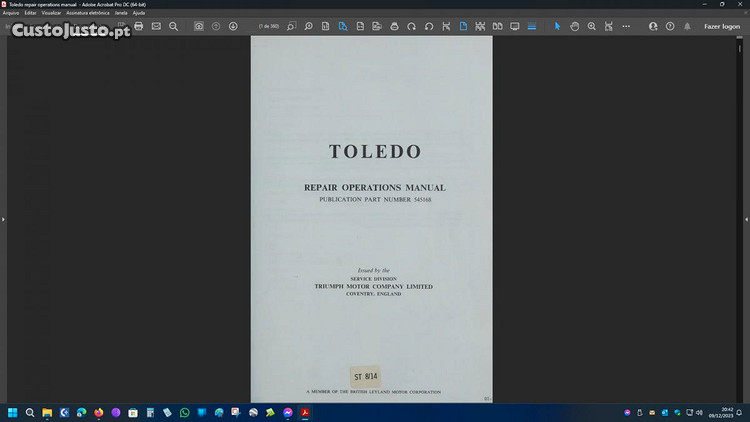Click the Fazer logon button
Viewport: 750px width, 422px height.
point(722,26)
